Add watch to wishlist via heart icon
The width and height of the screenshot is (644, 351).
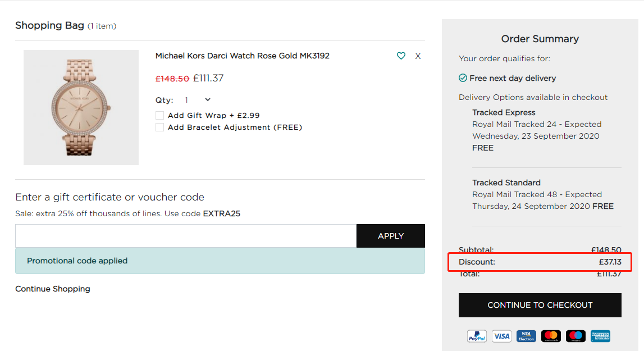click(401, 56)
